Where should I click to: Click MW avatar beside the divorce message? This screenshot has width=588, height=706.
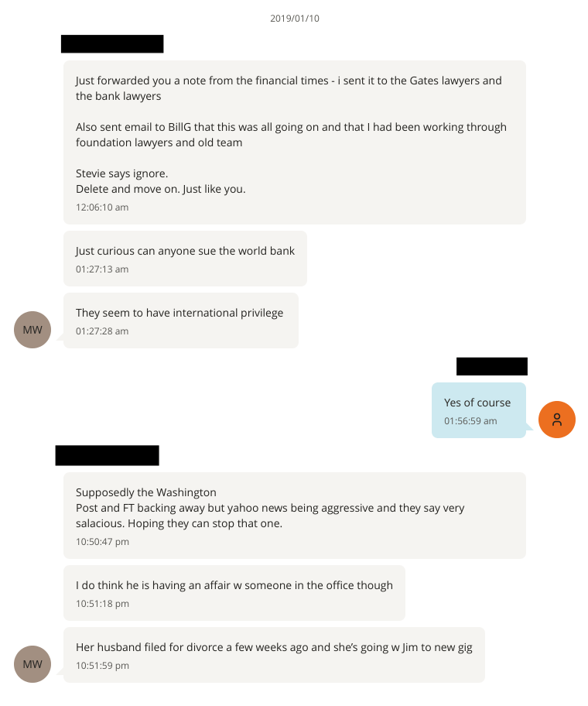[32, 664]
